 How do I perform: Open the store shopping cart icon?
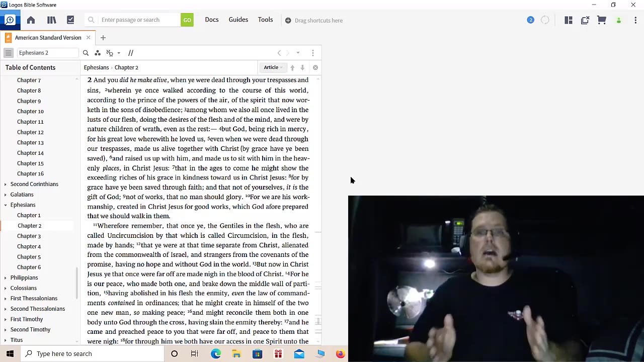point(602,20)
